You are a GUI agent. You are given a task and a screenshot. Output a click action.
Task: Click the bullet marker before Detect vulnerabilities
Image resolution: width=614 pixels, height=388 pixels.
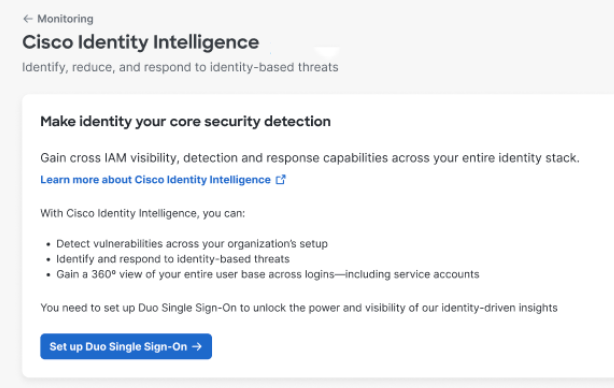(x=48, y=244)
